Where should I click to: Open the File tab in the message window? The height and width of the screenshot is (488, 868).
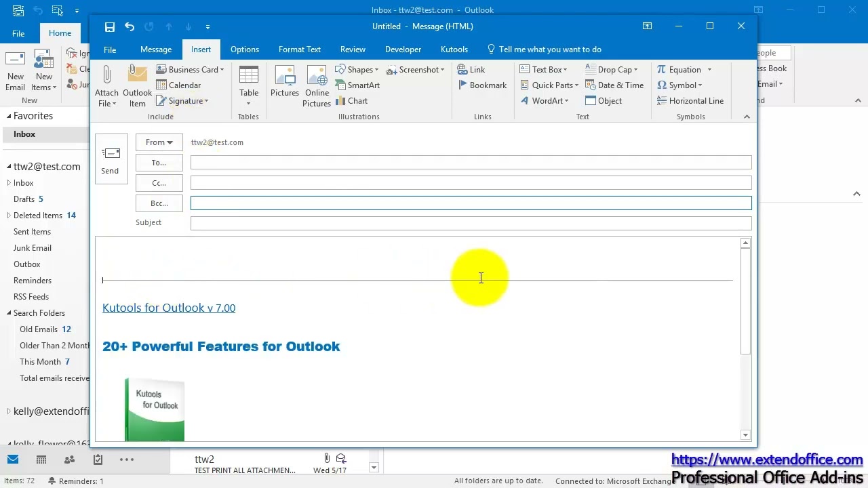point(110,49)
